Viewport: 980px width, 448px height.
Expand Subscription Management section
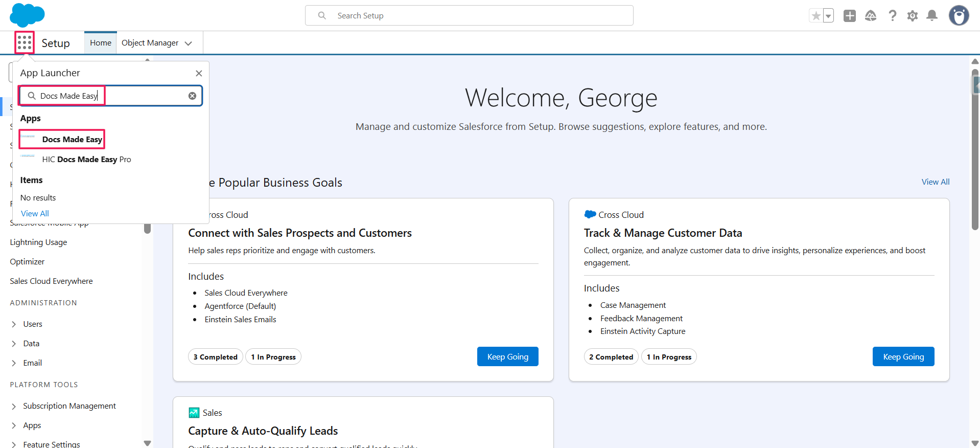(14, 406)
